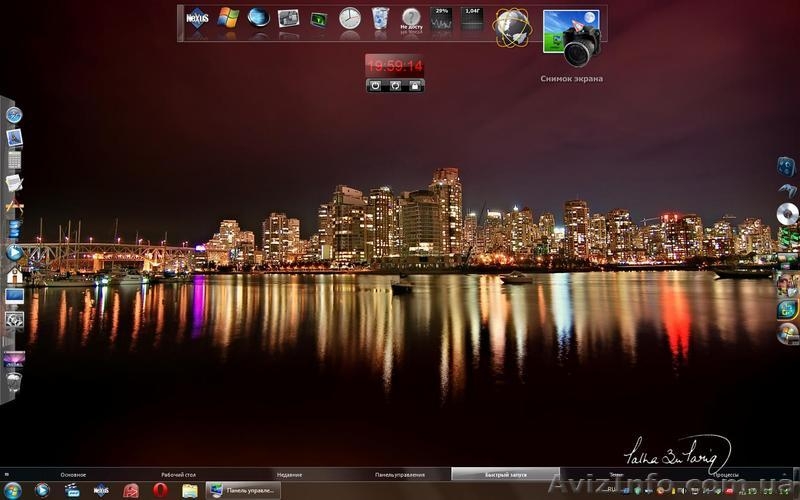Open the analog clock dock icon
Image resolution: width=800 pixels, height=500 pixels.
click(x=349, y=18)
